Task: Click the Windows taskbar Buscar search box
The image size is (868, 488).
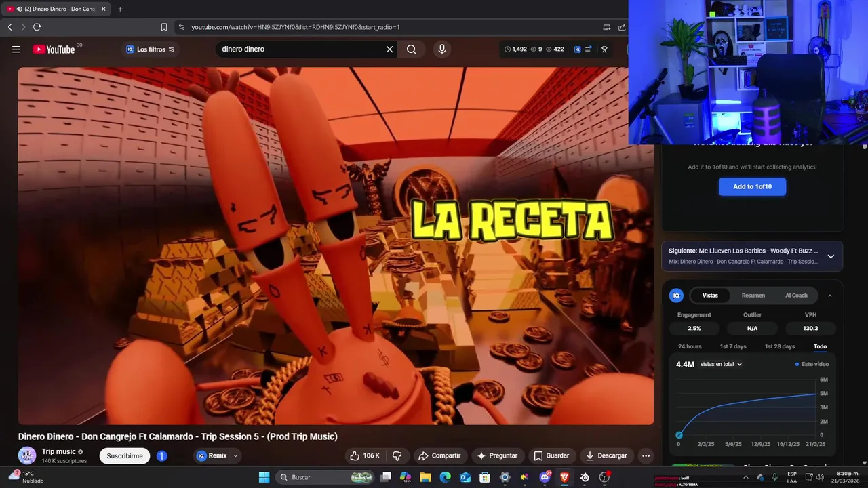Action: point(325,477)
